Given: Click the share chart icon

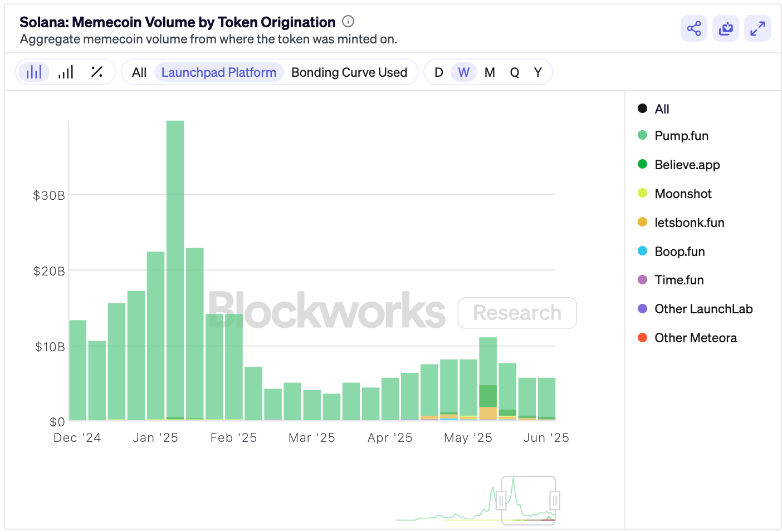Looking at the screenshot, I should tap(693, 28).
